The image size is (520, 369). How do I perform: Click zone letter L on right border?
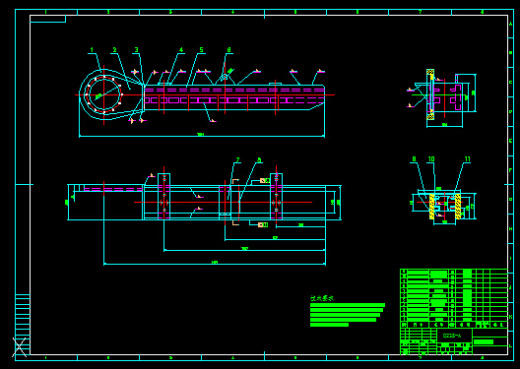pyautogui.click(x=510, y=346)
